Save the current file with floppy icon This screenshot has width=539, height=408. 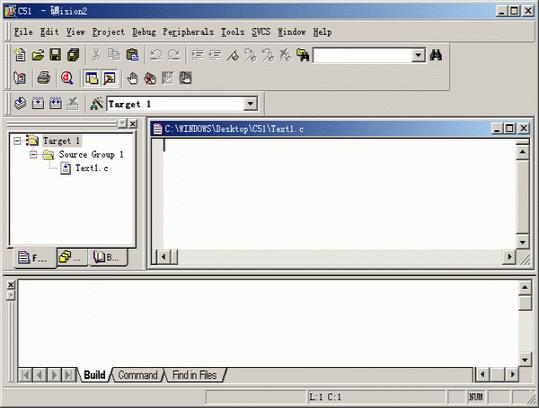pos(55,55)
